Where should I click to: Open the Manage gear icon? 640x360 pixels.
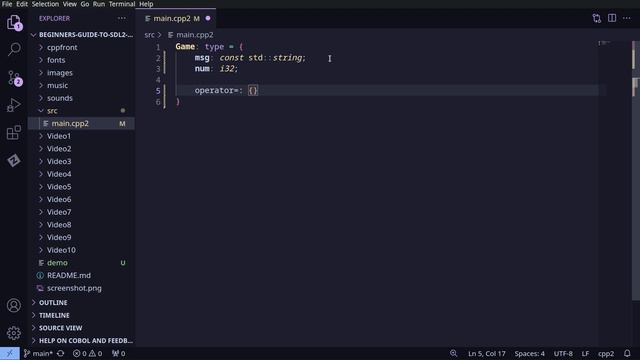pos(14,333)
